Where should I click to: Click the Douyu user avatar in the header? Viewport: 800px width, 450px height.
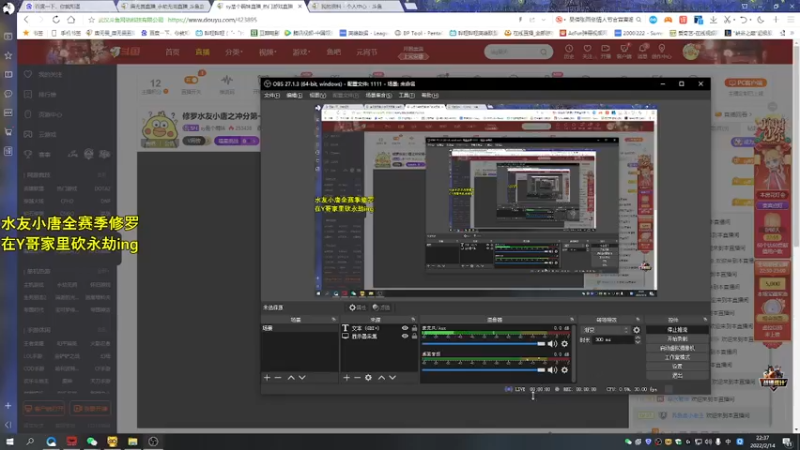pos(691,52)
